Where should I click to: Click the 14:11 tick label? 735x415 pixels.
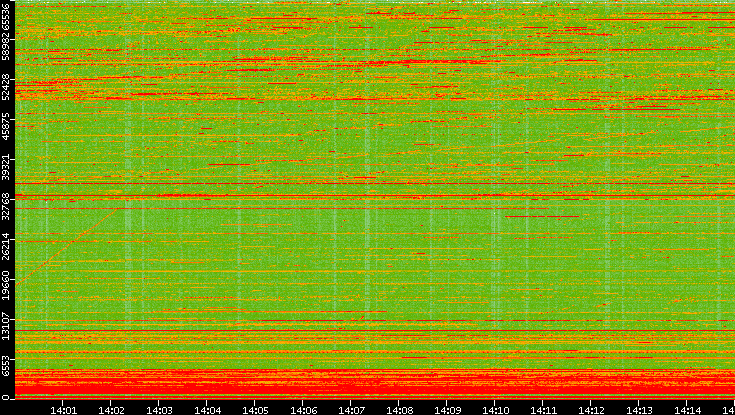543,410
